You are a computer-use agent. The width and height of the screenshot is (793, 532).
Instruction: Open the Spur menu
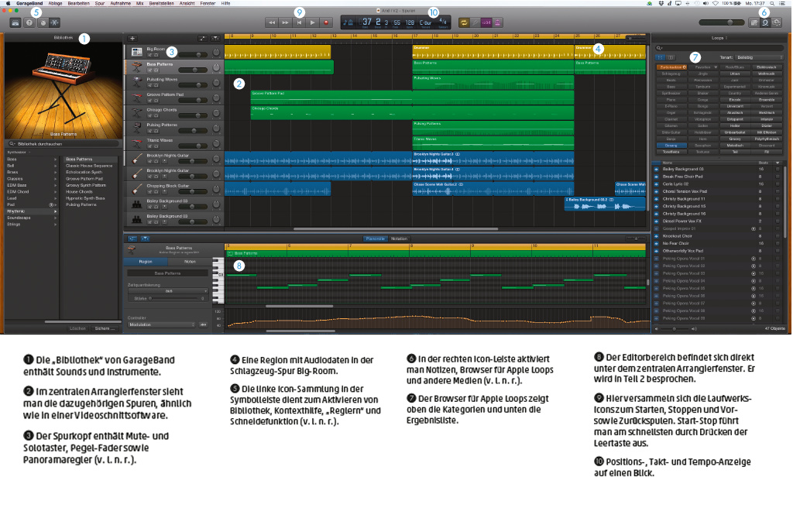101,4
